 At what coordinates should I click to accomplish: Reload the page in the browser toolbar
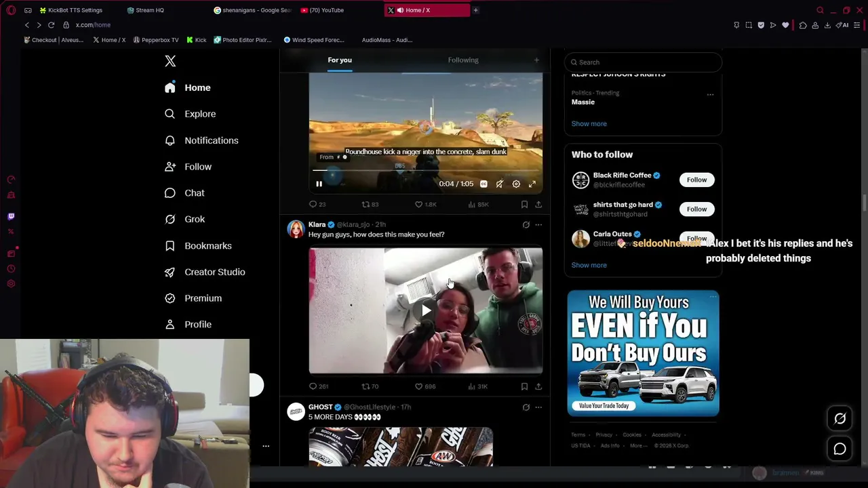coord(51,25)
